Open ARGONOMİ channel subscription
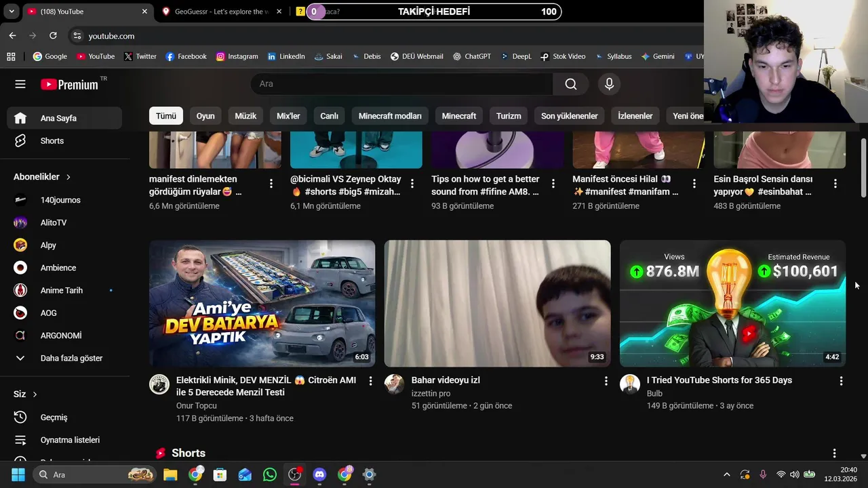 tap(65, 335)
